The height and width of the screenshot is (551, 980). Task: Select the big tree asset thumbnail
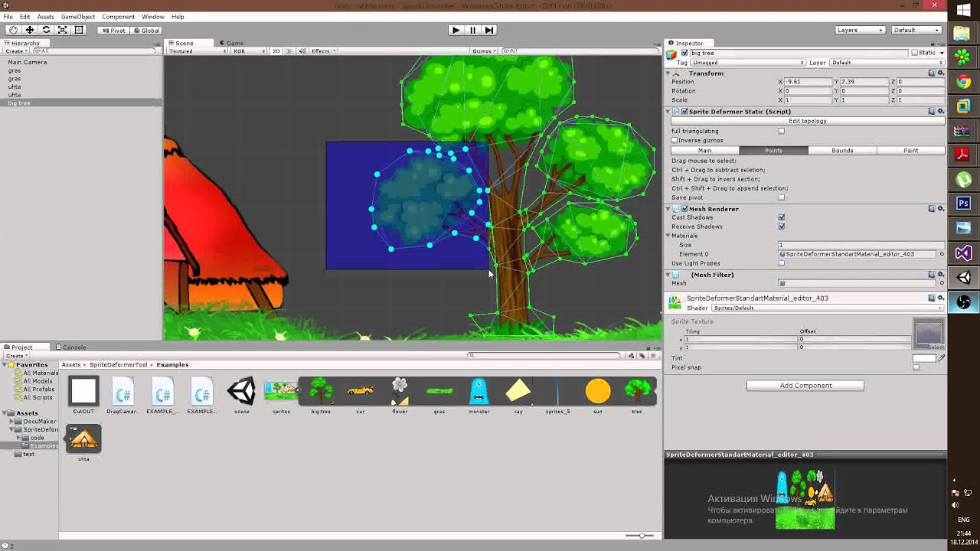[320, 390]
